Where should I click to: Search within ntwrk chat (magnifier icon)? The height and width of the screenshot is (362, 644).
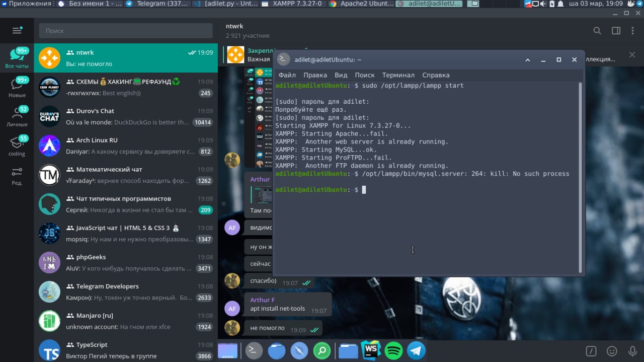pos(597,31)
